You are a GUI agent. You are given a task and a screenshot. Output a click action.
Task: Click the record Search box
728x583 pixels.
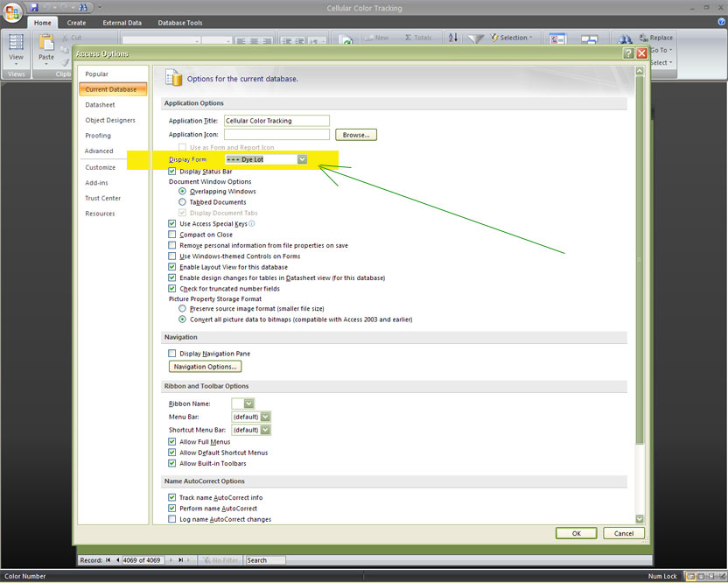(266, 560)
